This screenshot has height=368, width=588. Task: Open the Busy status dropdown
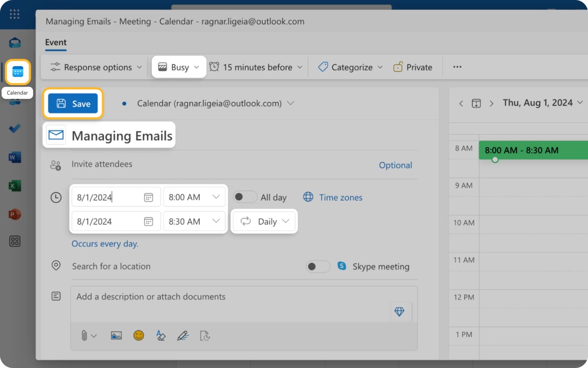point(179,67)
